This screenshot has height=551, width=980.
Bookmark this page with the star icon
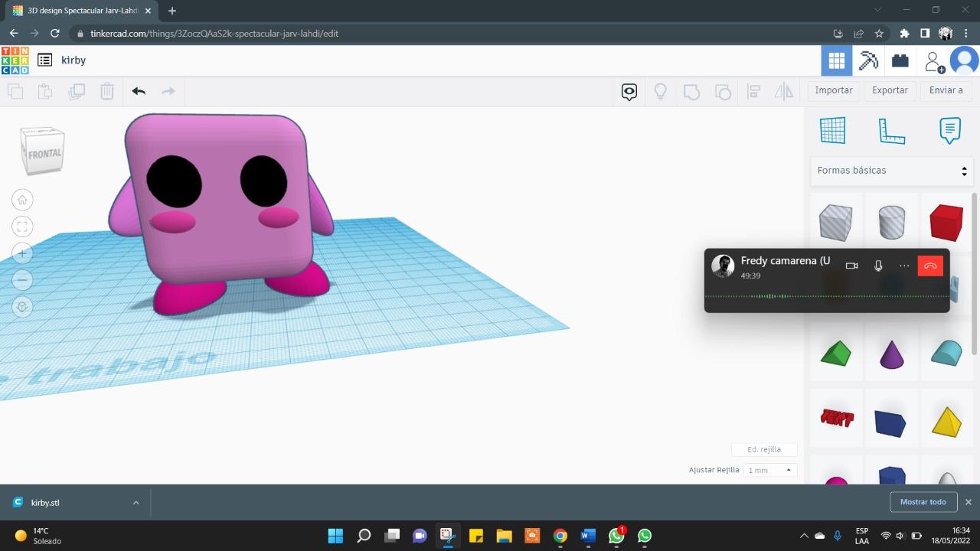coord(879,34)
